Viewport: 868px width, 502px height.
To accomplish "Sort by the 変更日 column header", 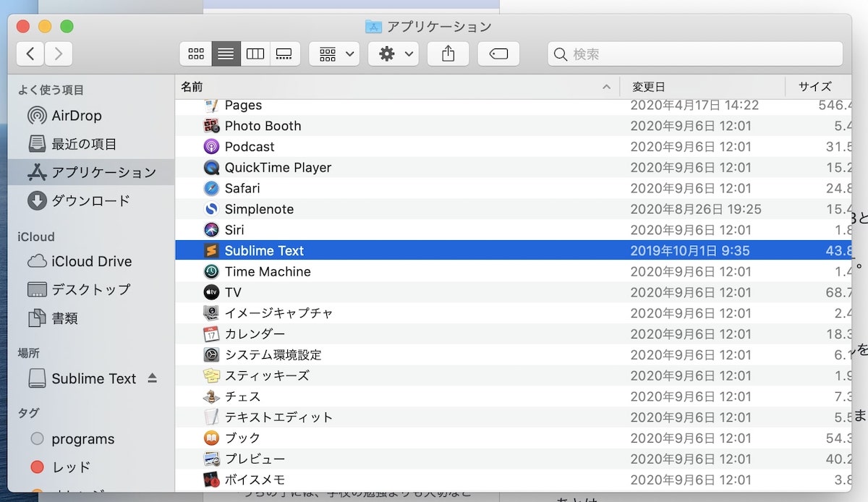I will pos(648,87).
